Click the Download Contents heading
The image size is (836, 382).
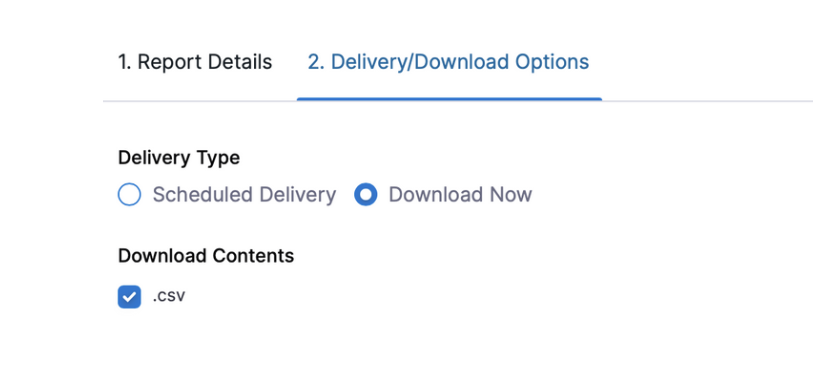click(206, 256)
